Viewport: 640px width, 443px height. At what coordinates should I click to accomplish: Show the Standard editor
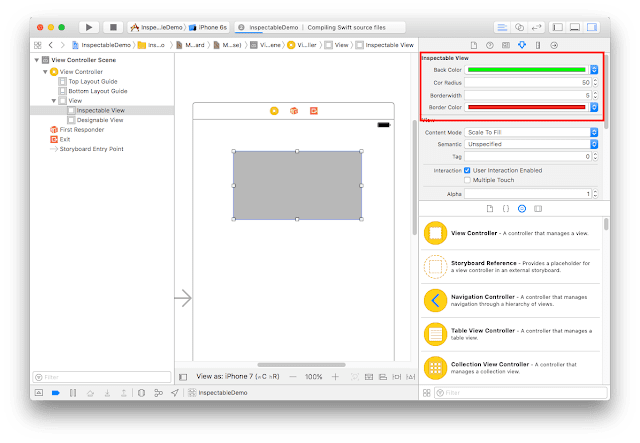coord(502,27)
